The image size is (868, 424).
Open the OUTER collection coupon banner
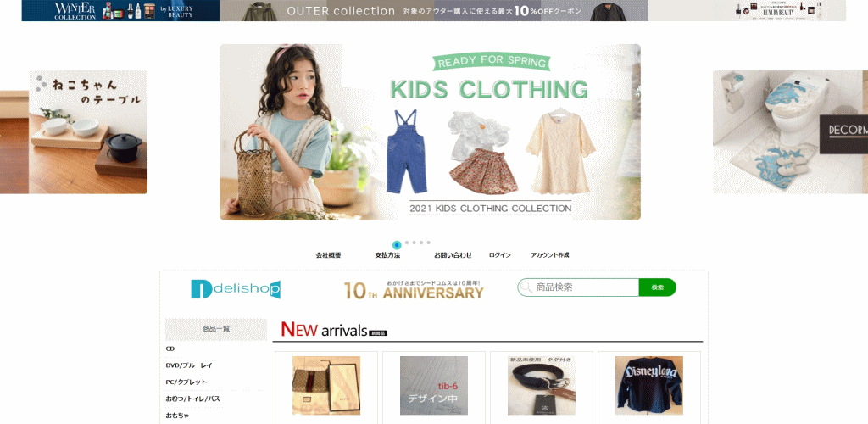[434, 10]
